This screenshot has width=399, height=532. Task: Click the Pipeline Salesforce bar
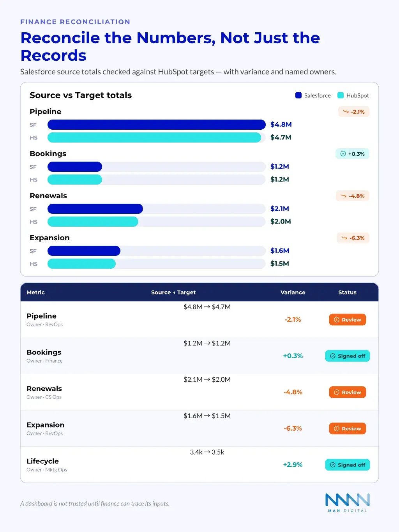pyautogui.click(x=157, y=125)
